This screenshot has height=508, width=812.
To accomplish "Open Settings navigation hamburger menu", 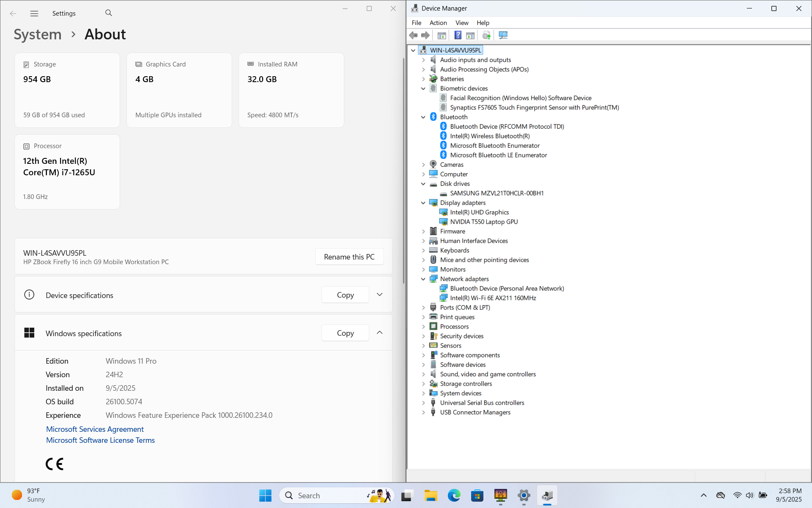I will coord(34,14).
